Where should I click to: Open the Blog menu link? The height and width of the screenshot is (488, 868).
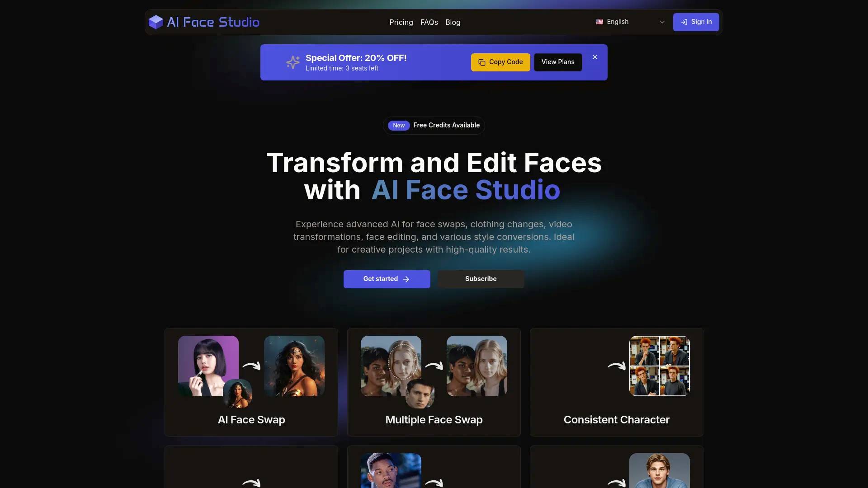(453, 22)
